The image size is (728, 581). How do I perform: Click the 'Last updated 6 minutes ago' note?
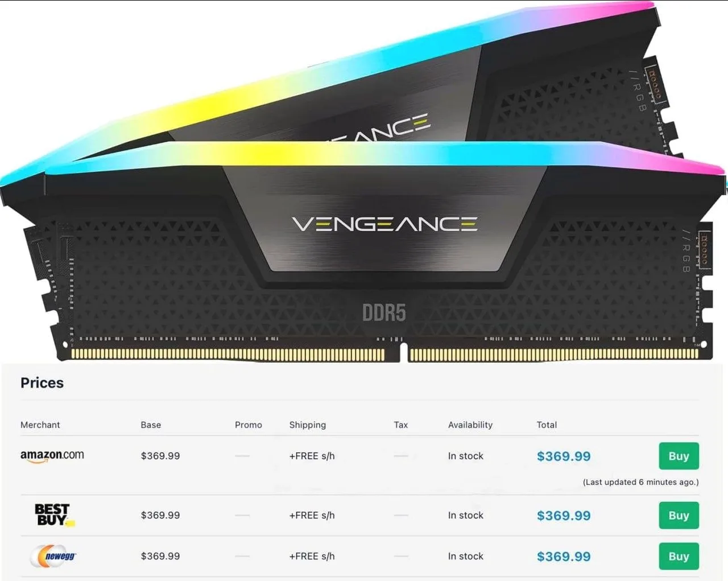click(x=640, y=482)
